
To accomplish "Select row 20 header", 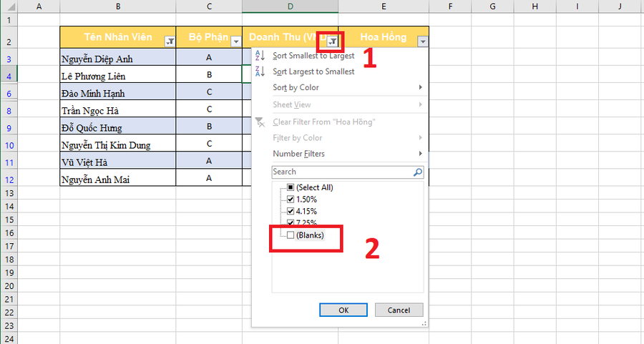I will pos(9,286).
